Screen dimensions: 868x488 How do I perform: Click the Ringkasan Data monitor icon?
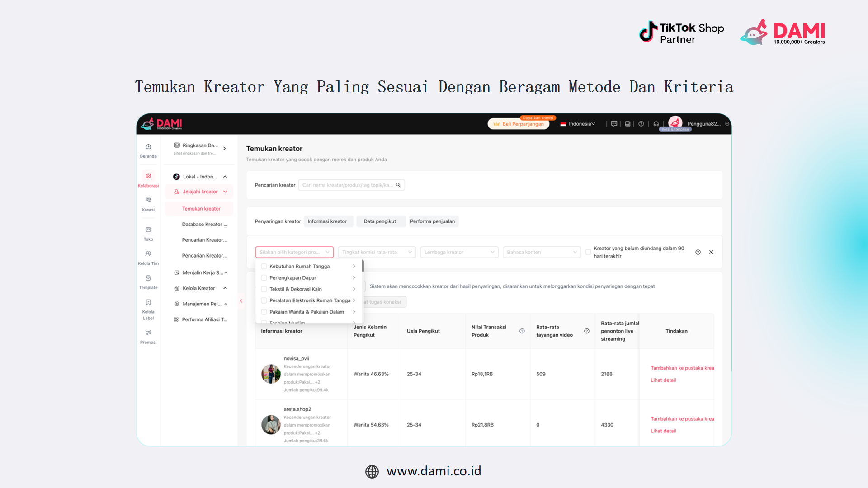[x=177, y=145]
